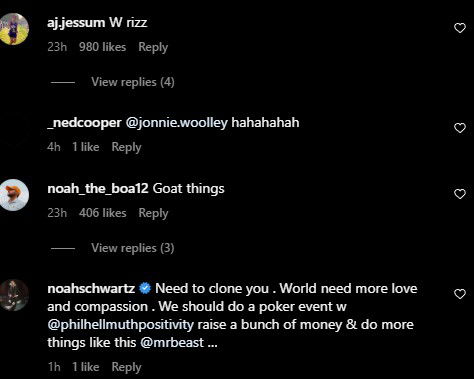Open noahschwartz's profile avatar
Viewport: 474px width, 379px height.
[x=13, y=295]
